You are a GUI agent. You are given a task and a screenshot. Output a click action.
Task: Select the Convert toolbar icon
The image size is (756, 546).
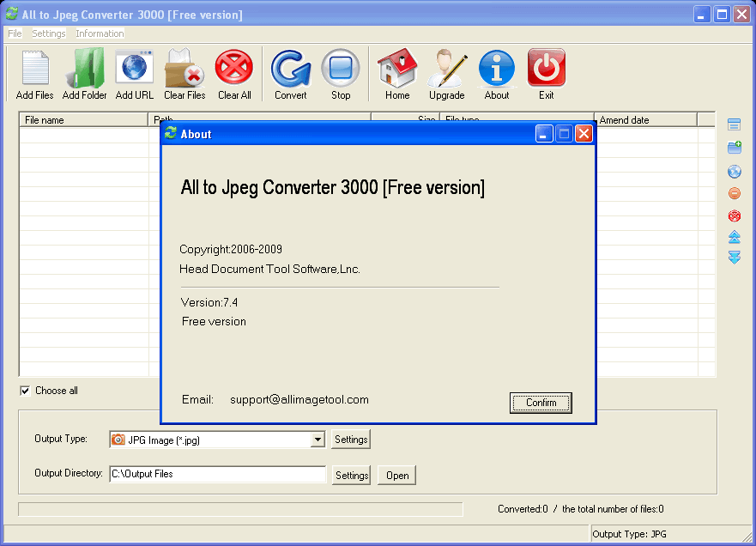(290, 69)
